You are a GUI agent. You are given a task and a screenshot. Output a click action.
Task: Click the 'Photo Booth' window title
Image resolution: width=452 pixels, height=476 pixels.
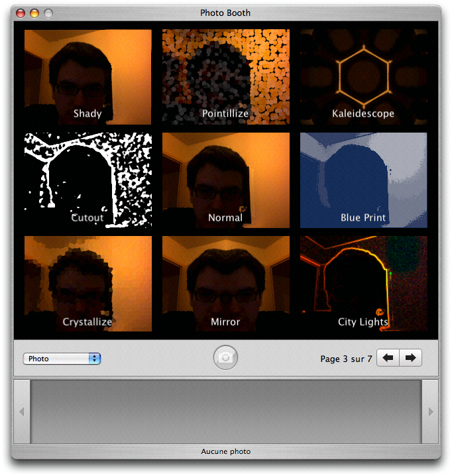click(225, 13)
